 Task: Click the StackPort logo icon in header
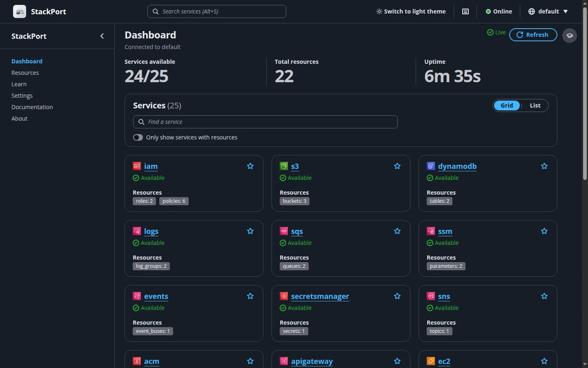pyautogui.click(x=20, y=11)
